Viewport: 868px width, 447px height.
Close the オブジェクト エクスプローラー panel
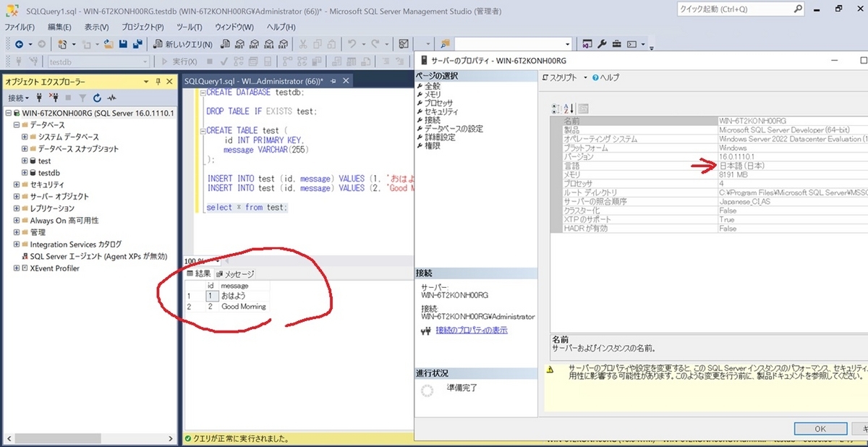(170, 82)
